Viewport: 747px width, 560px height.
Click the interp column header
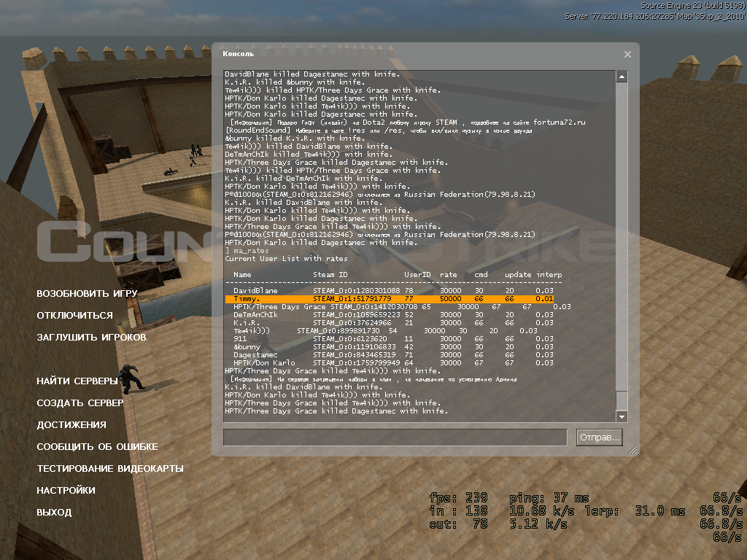tap(549, 275)
